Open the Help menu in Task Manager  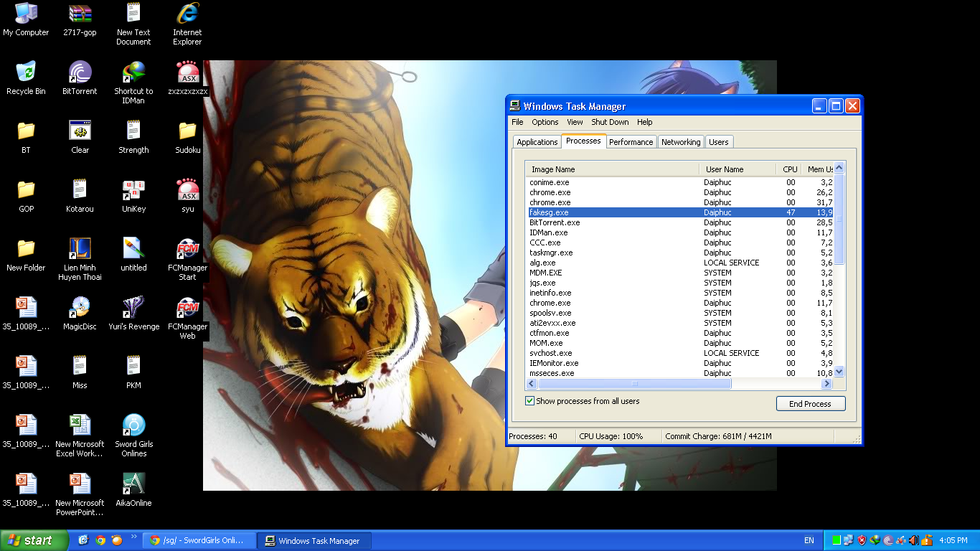[645, 122]
